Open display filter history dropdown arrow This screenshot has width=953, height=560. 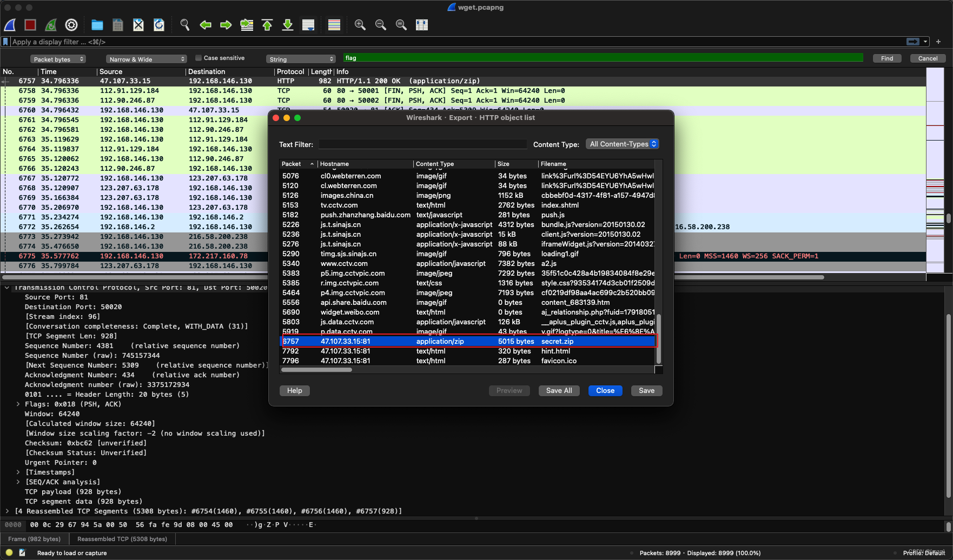coord(925,42)
